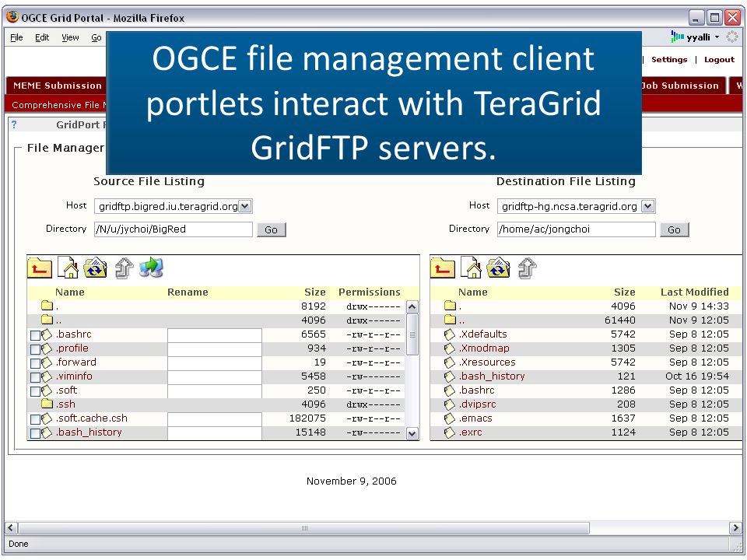Viewport: 747px width, 560px height.
Task: Click the destination upload arrow icon
Action: (527, 268)
